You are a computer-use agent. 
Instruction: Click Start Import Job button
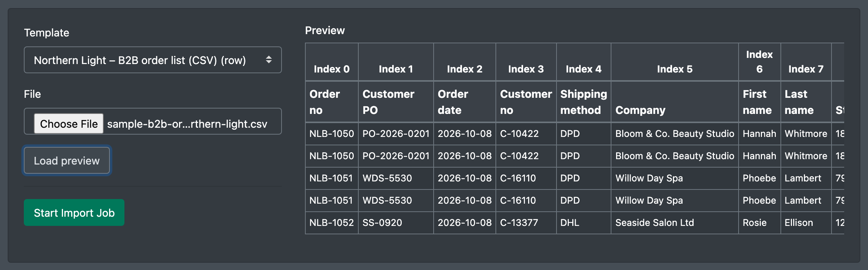(x=74, y=212)
